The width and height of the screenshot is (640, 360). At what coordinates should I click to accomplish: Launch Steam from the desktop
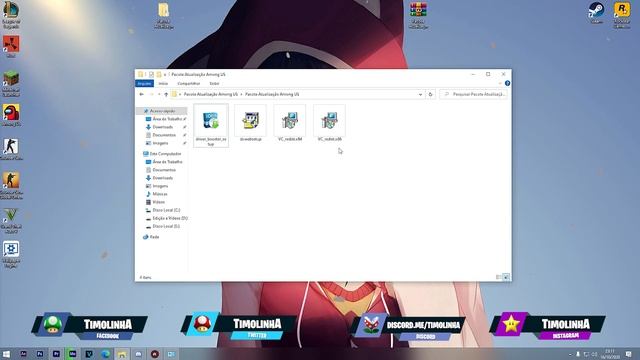coord(596,12)
